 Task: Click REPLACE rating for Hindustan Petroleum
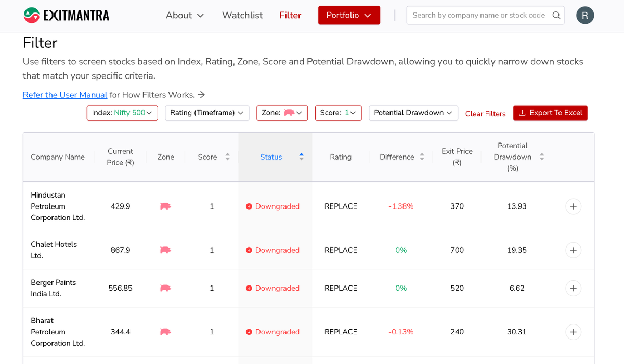[x=341, y=206]
